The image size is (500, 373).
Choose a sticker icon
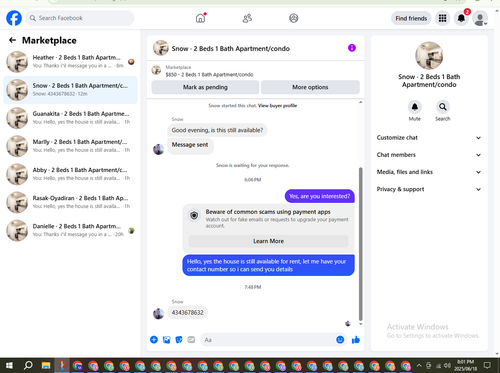pos(179,340)
